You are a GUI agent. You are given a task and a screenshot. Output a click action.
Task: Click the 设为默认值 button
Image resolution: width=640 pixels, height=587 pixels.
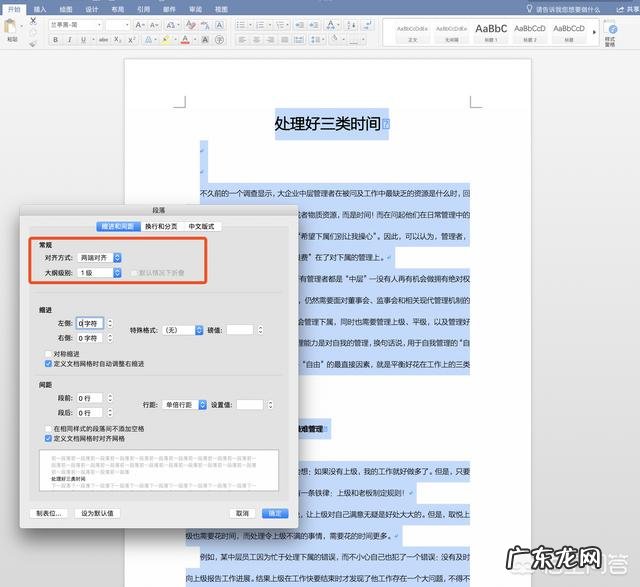click(x=97, y=513)
